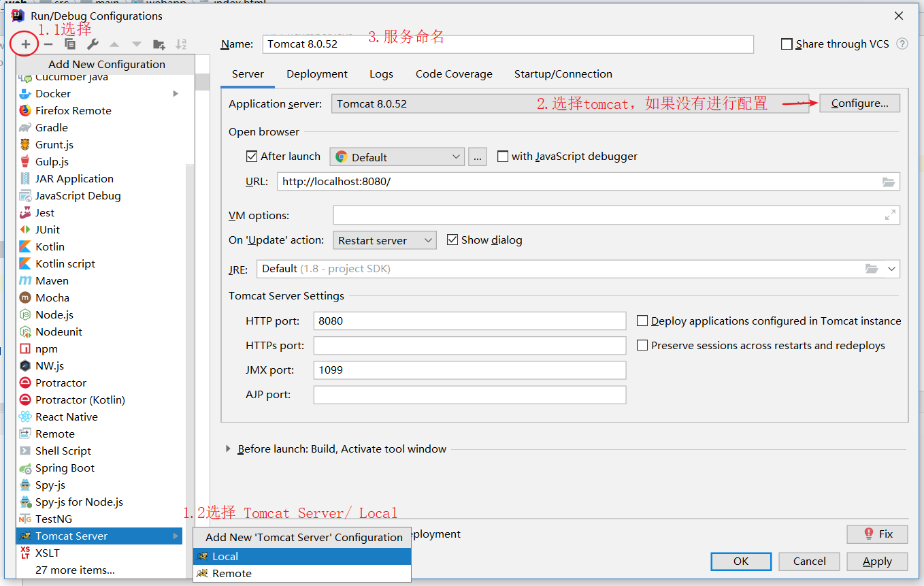Click the Move Down arrow icon

(x=137, y=44)
